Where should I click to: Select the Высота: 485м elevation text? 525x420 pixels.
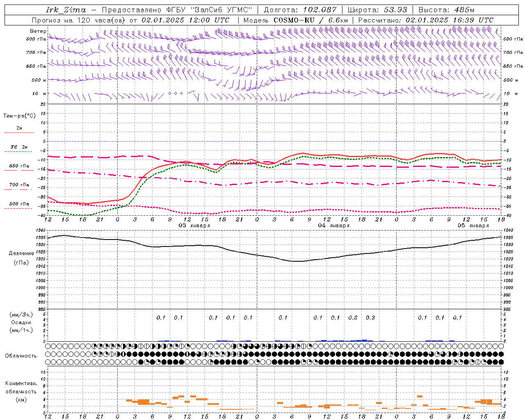446,10
